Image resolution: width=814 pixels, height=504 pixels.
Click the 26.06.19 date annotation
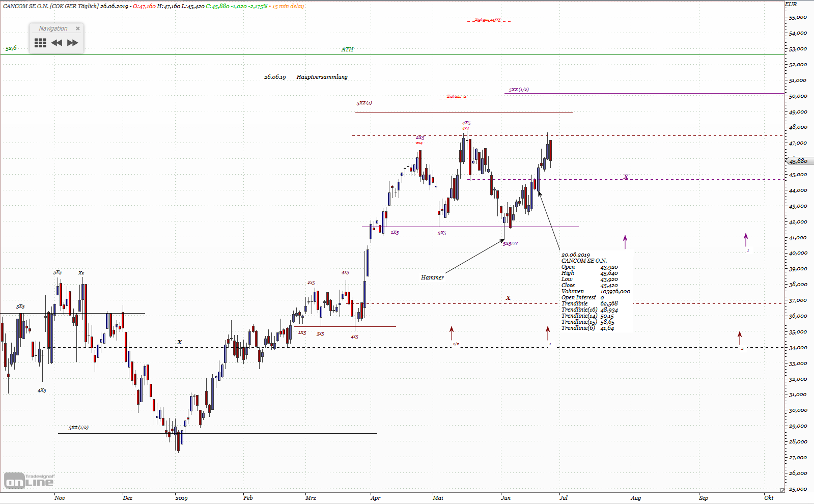(x=275, y=77)
